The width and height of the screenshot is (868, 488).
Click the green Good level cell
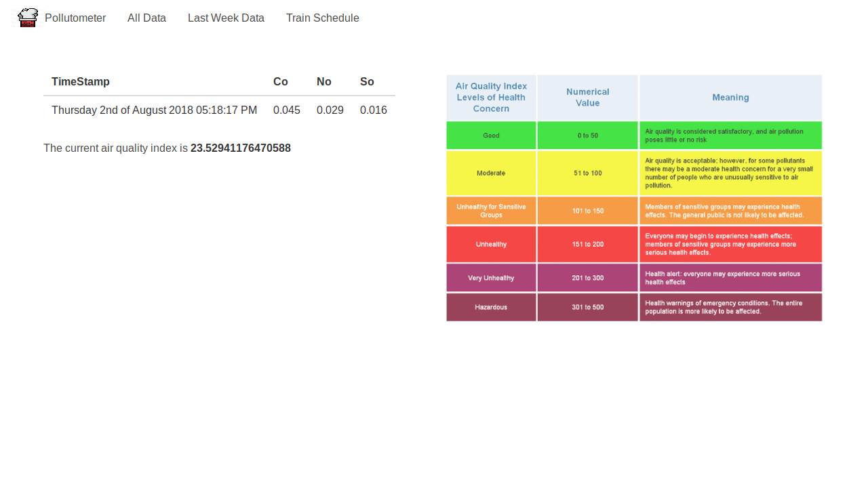[x=491, y=136]
